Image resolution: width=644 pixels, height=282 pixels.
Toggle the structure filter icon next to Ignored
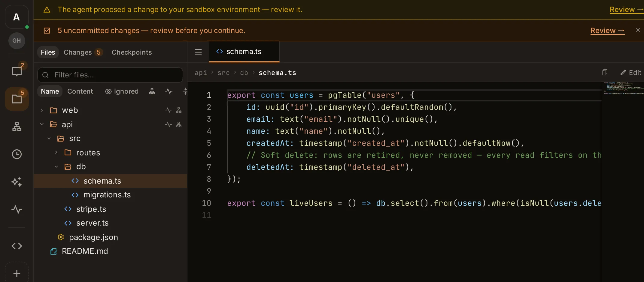click(152, 91)
